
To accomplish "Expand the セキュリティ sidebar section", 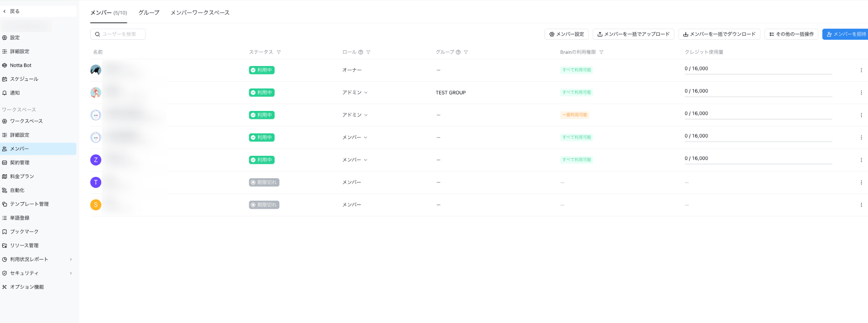I will tap(38, 273).
